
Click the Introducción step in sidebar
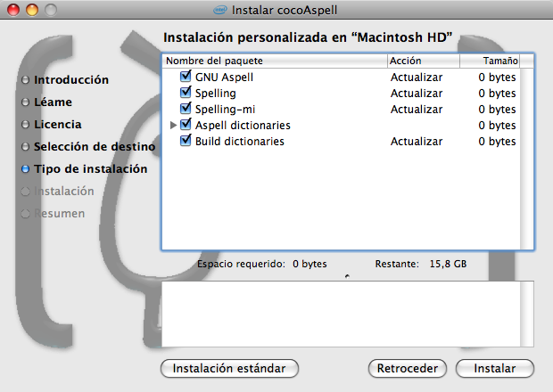(71, 80)
